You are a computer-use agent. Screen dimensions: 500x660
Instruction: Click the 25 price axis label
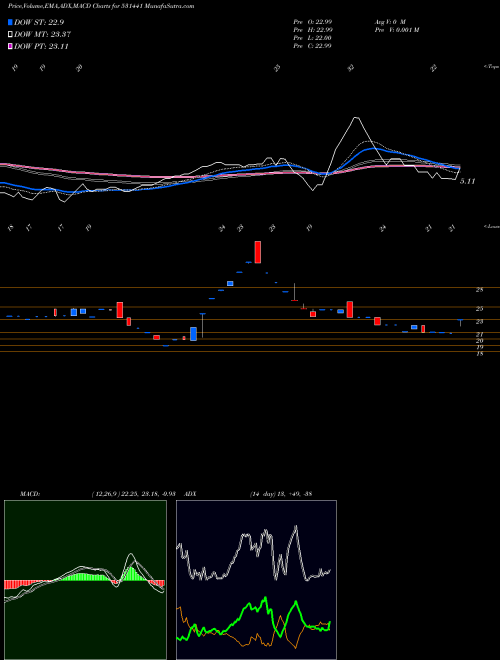click(x=479, y=309)
